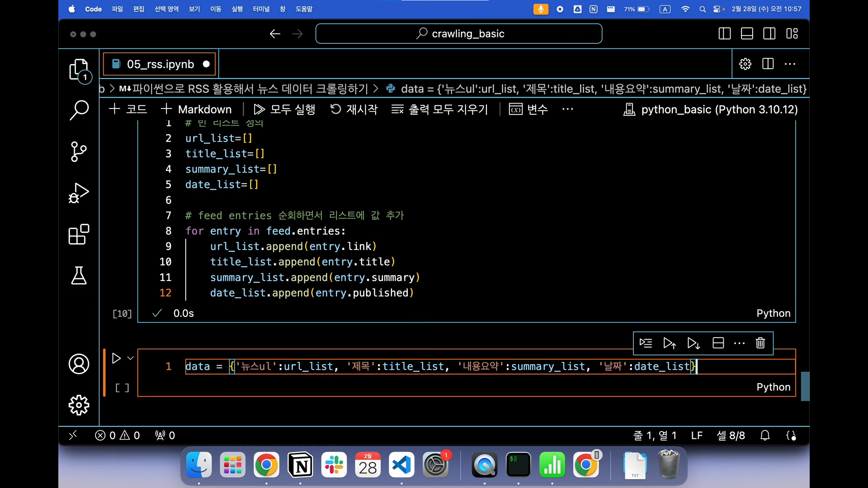Open the Testing flask view
Viewport: 868px width, 488px height.
click(x=79, y=275)
